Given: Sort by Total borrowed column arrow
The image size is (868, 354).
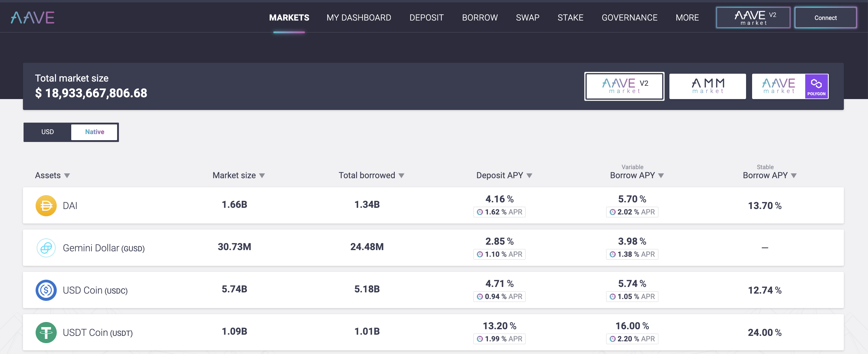Looking at the screenshot, I should click(401, 176).
